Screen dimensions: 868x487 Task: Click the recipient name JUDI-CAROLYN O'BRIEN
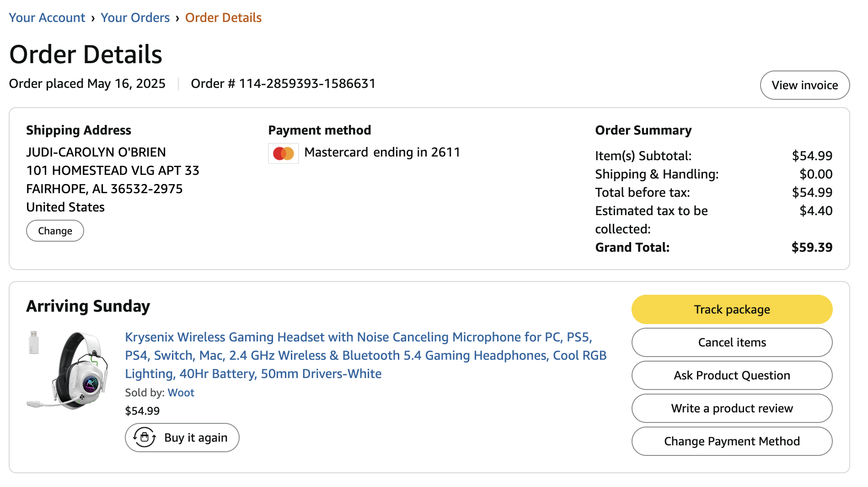pos(96,152)
